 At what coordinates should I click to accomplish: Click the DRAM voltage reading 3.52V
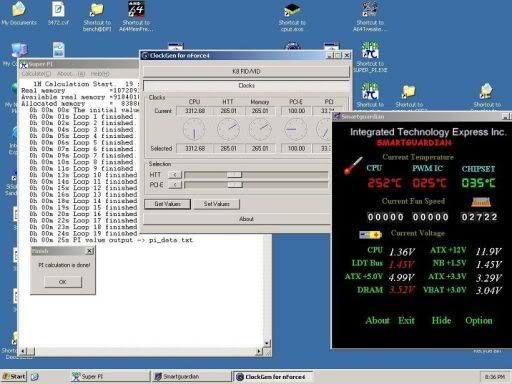pos(402,290)
